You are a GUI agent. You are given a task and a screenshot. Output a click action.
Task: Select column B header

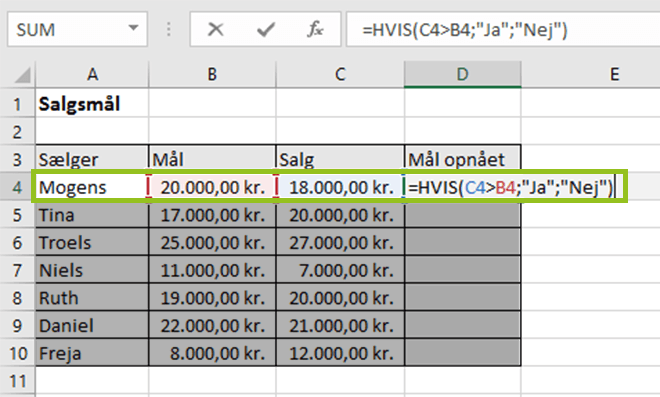[212, 75]
